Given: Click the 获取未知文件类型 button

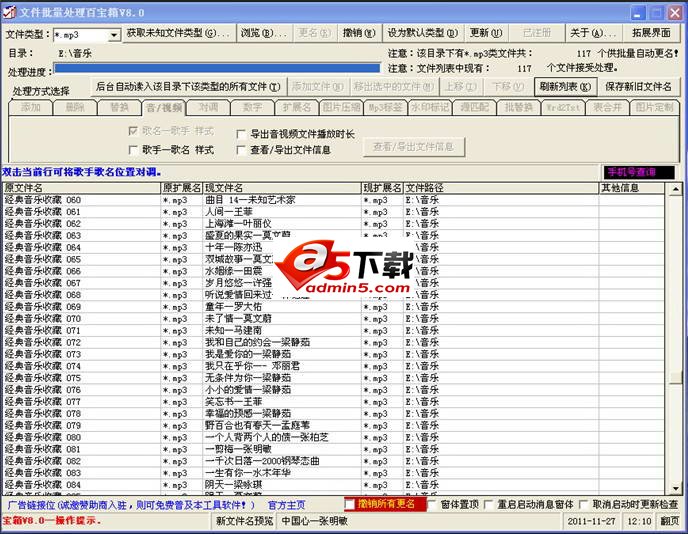Looking at the screenshot, I should coord(178,33).
